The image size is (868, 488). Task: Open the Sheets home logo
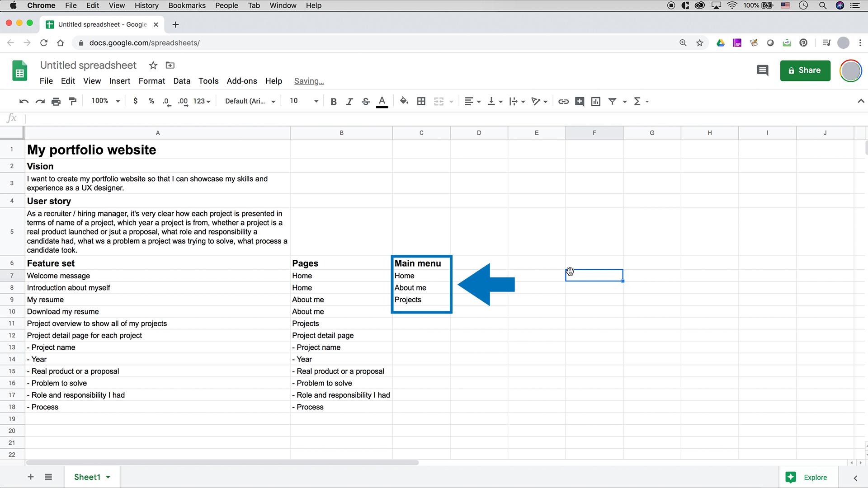click(x=20, y=71)
